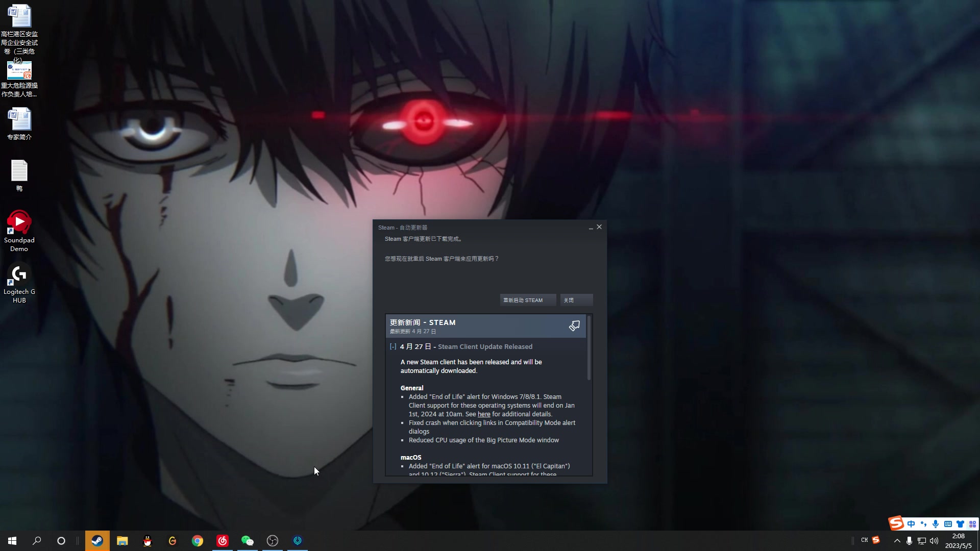Open the clock showing 2:08 2023/5/5
This screenshot has width=980, height=551.
[x=958, y=541]
